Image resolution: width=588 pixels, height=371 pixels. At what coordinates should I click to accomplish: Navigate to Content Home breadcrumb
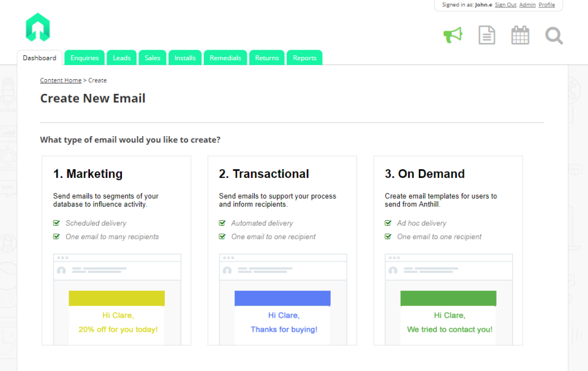61,80
